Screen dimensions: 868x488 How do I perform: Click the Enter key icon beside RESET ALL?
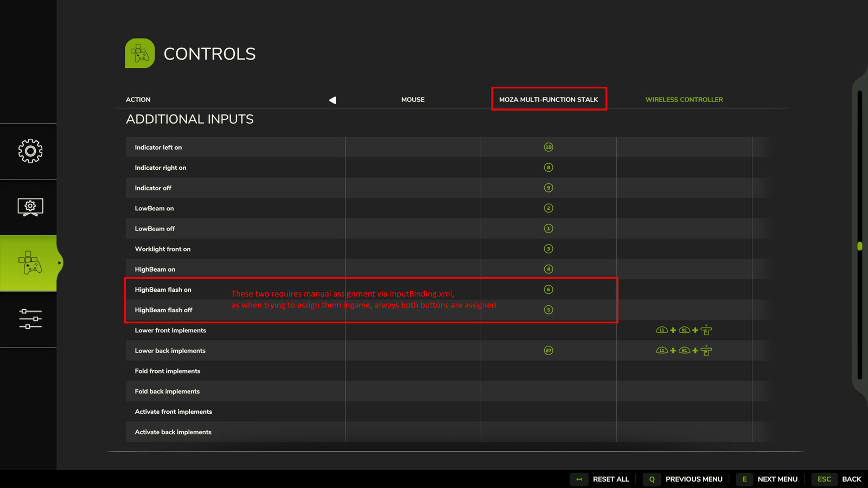(x=579, y=479)
